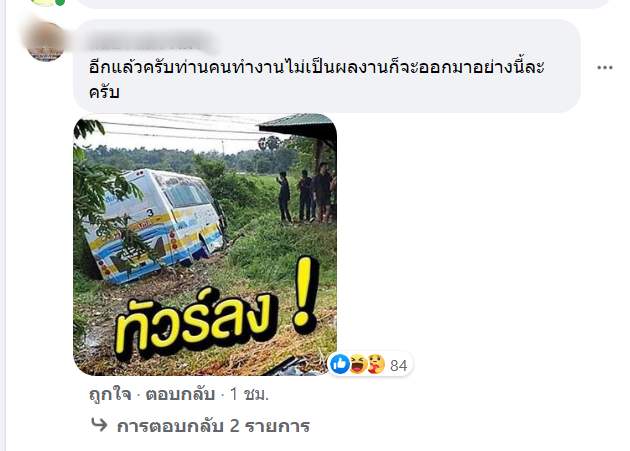Open the crashed bus photo attachment
The image size is (630, 451).
[205, 244]
